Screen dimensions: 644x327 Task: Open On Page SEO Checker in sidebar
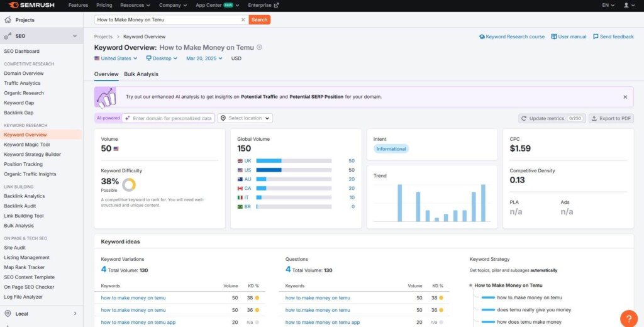(29, 287)
